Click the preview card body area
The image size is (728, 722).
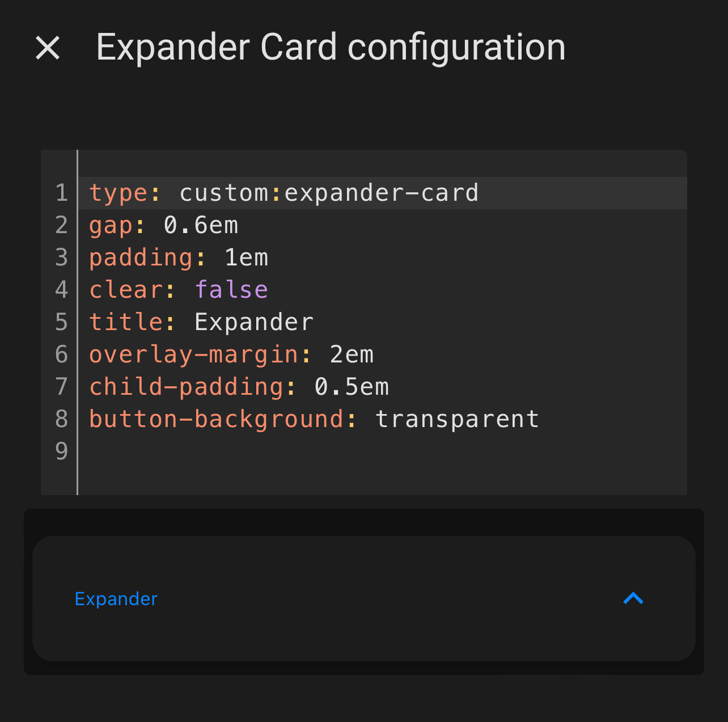tap(364, 635)
